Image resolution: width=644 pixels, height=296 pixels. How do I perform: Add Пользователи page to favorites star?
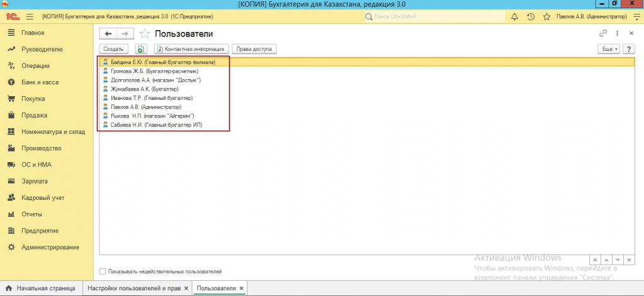click(145, 34)
